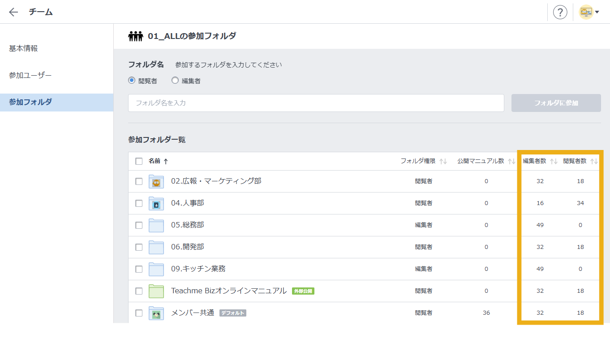610x364 pixels.
Task: Click the green Teachme Bizオンラインマニュアル folder icon
Action: tap(155, 291)
